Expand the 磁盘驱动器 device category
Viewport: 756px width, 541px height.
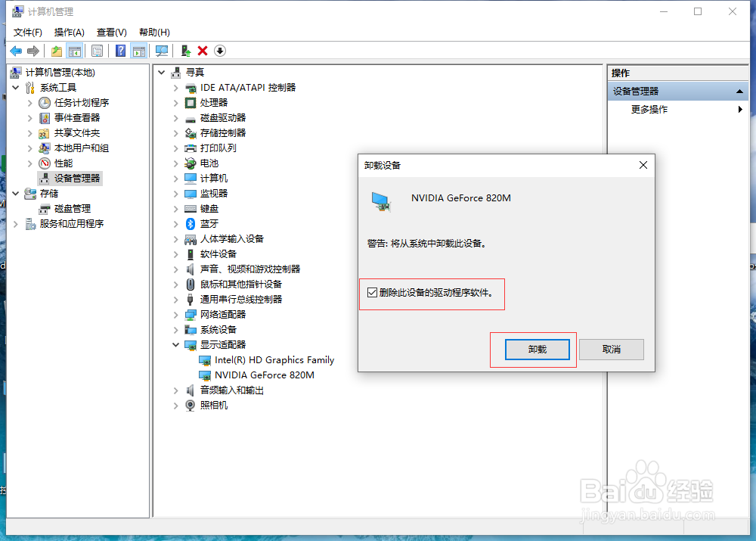[x=175, y=118]
